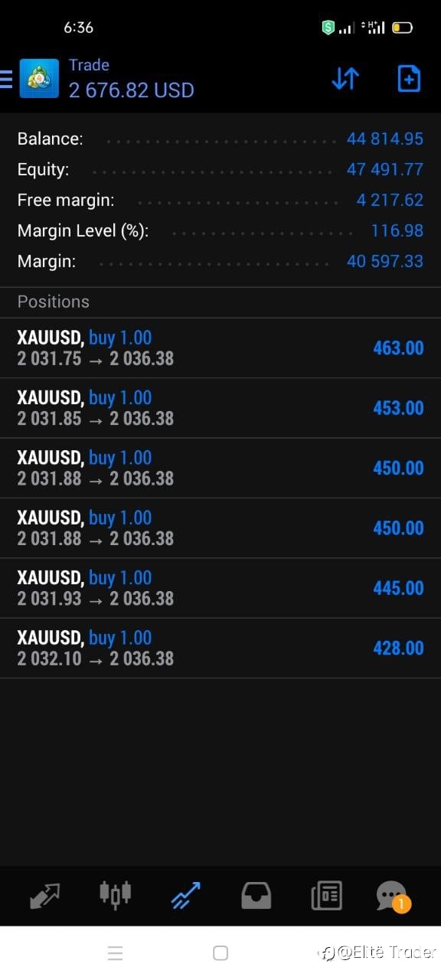This screenshot has height=980, width=441.
Task: Tap the Balance value 44 814.95
Action: (x=384, y=139)
